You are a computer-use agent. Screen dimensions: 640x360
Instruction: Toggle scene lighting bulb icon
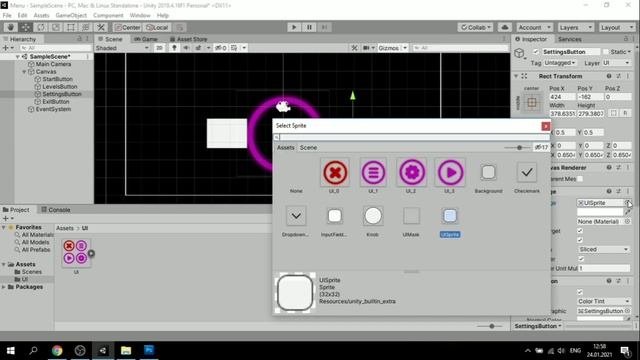click(174, 48)
